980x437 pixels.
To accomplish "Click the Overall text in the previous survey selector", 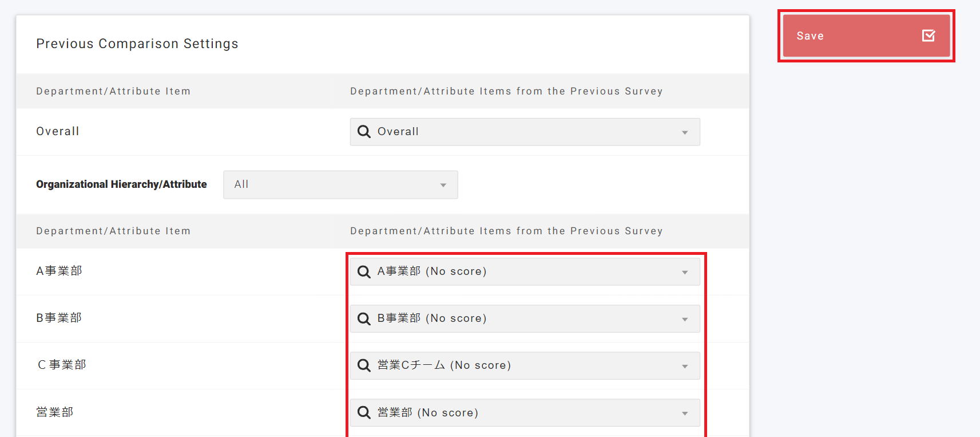I will point(398,132).
